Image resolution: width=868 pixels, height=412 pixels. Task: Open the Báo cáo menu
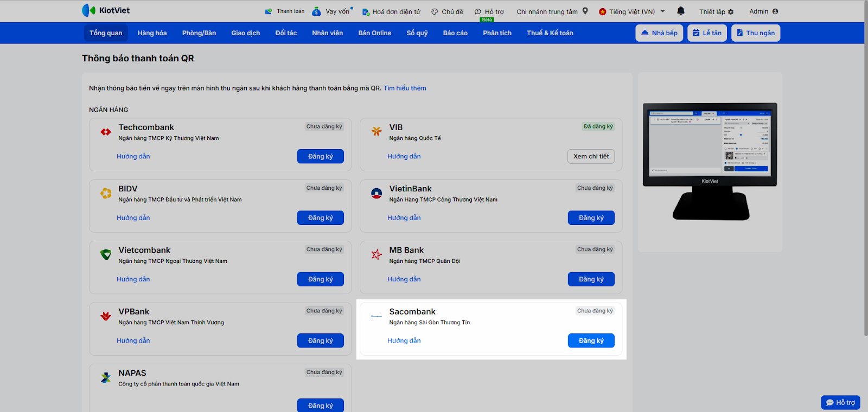click(x=455, y=33)
